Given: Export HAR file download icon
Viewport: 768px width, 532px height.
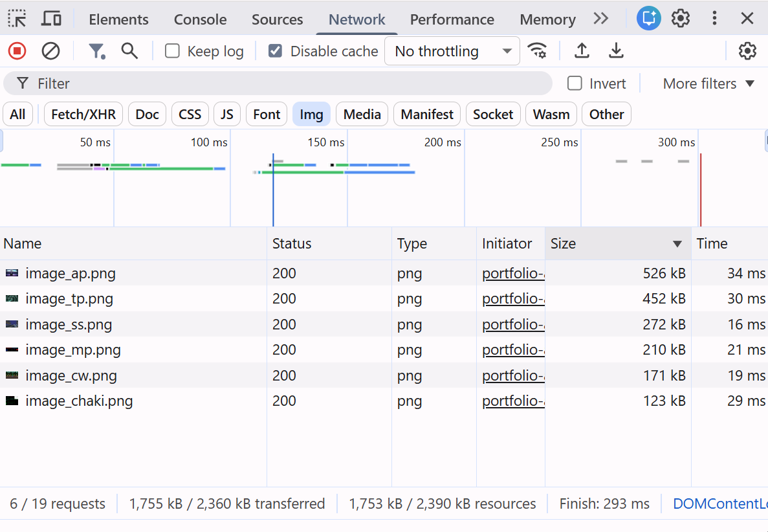Looking at the screenshot, I should 616,51.
